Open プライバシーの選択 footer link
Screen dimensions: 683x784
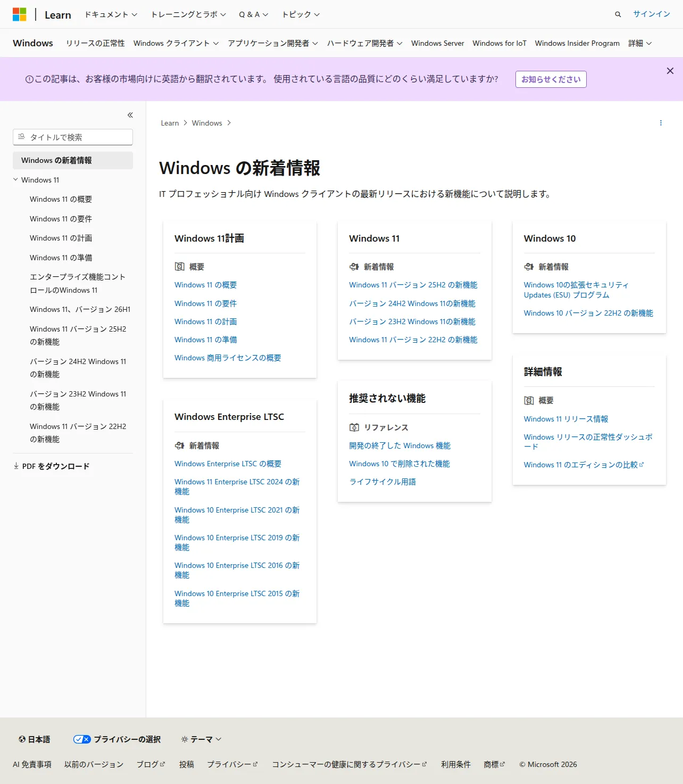[x=117, y=739]
